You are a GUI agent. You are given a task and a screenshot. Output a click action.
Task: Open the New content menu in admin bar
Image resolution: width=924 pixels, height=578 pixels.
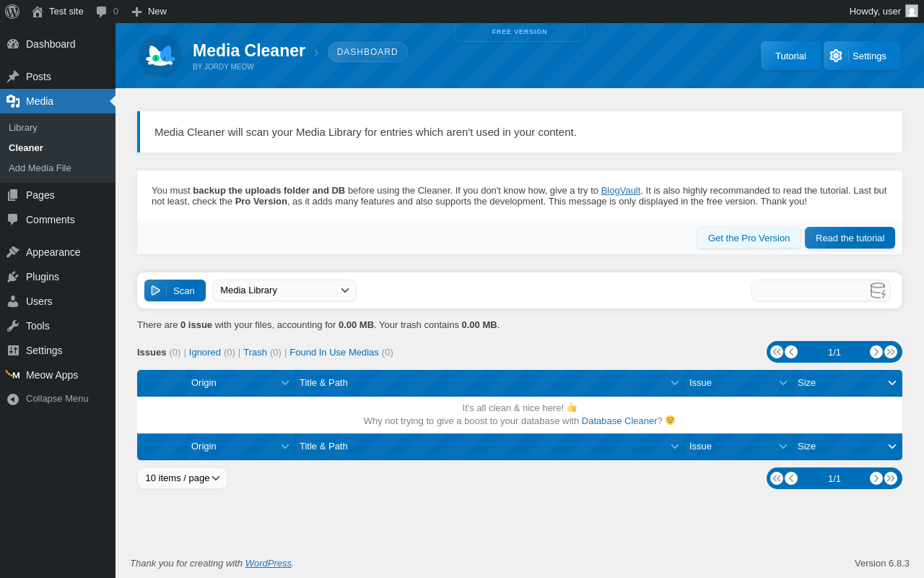click(x=149, y=12)
